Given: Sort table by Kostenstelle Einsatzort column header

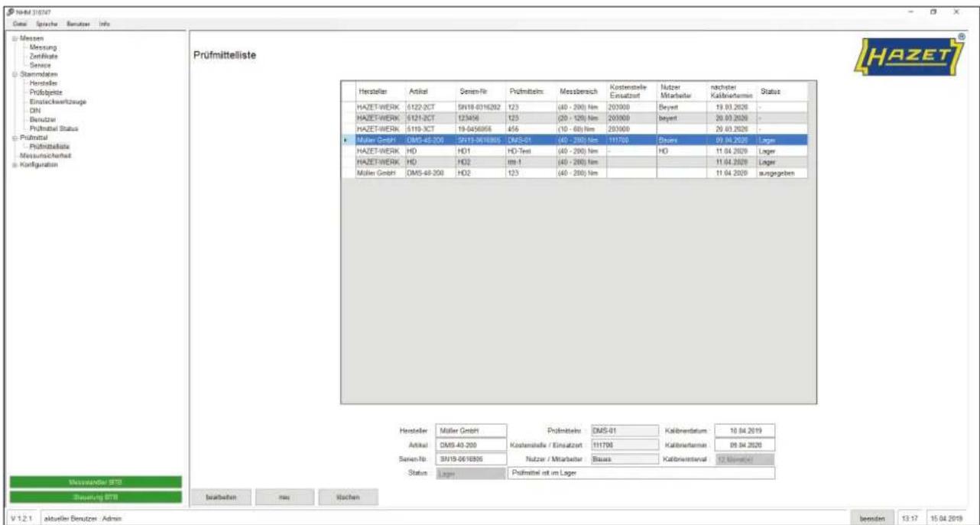Looking at the screenshot, I should [631, 91].
